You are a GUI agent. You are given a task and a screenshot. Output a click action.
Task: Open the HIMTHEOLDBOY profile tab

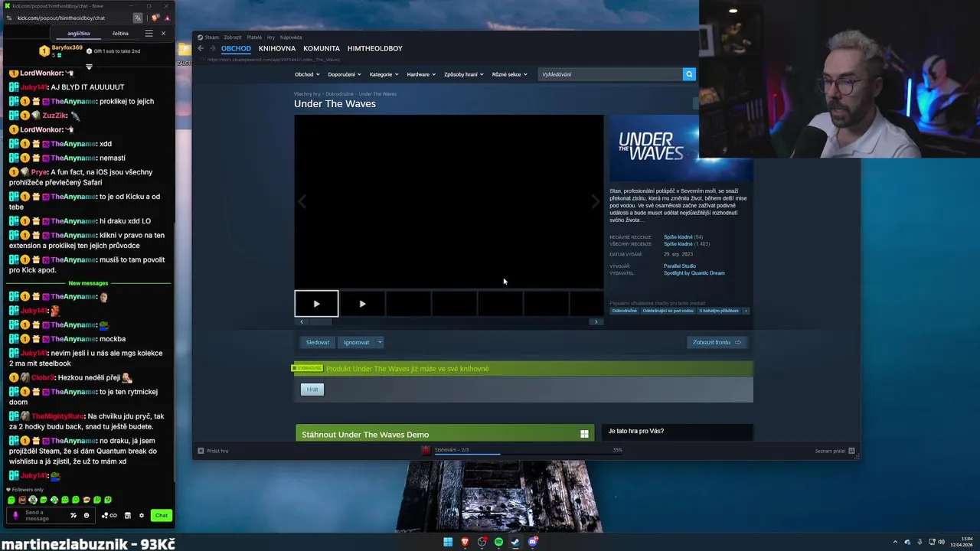point(375,48)
